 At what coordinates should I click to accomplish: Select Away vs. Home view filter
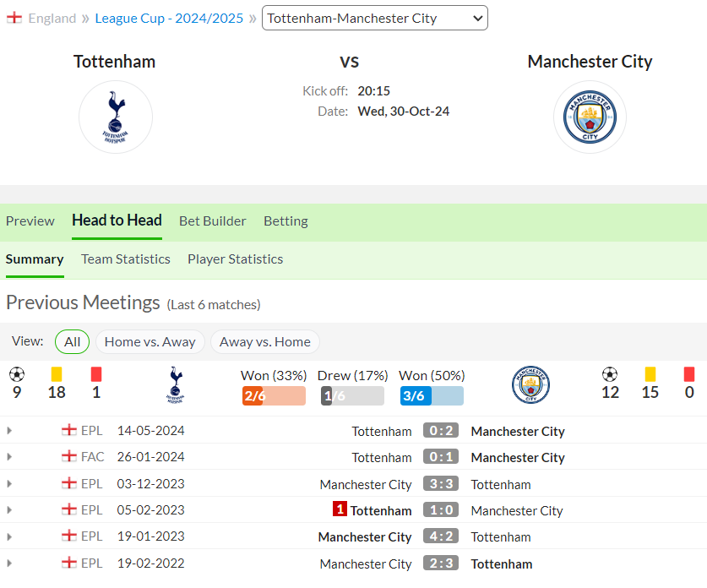tap(265, 342)
